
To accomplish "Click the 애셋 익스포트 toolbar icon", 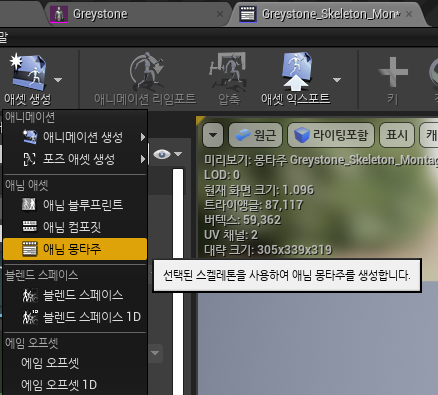I will 296,71.
